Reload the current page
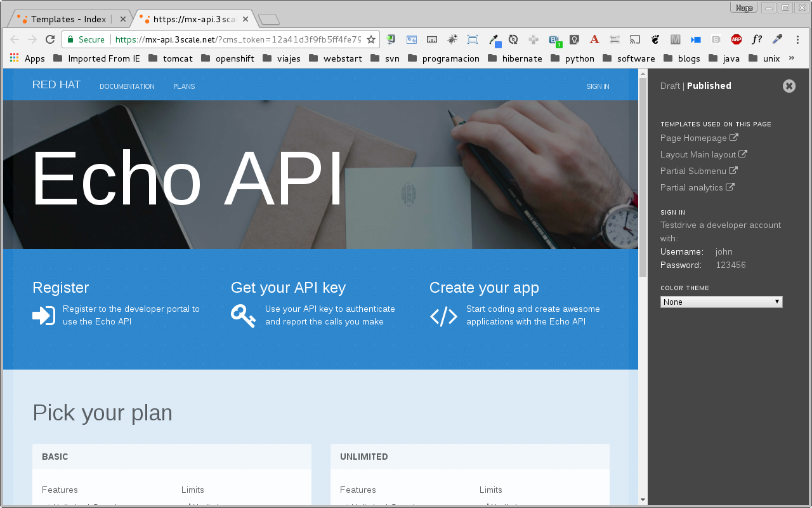 50,39
